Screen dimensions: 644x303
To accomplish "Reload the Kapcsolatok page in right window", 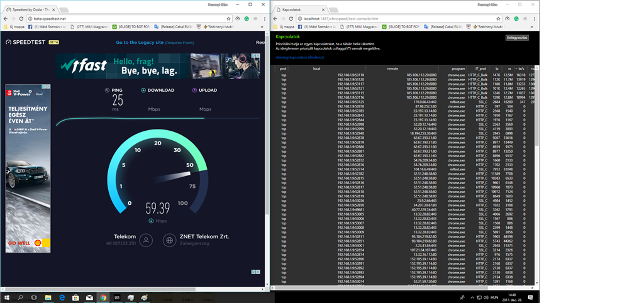I will pos(291,19).
